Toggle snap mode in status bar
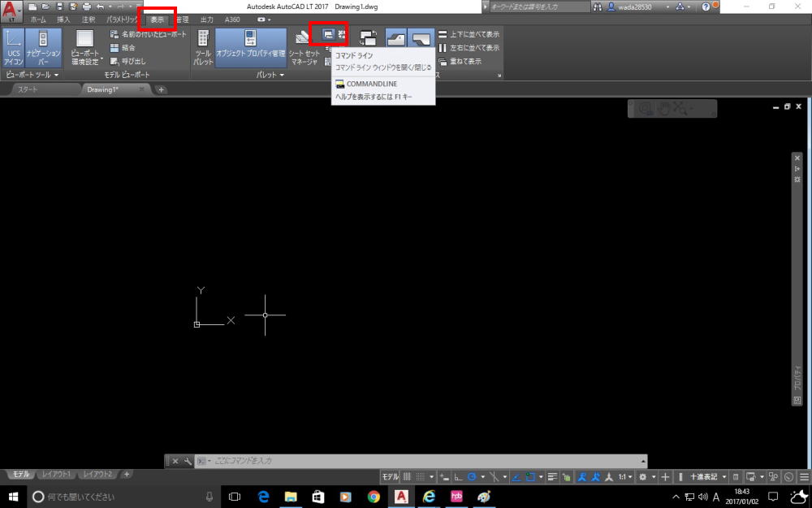The image size is (812, 508). (421, 477)
